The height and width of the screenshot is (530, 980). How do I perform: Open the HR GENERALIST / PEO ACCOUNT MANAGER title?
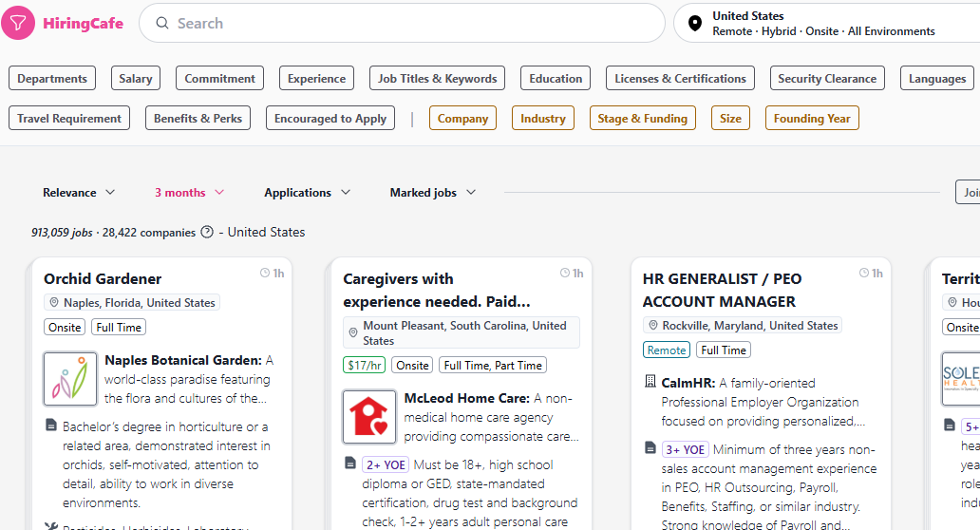pyautogui.click(x=722, y=290)
